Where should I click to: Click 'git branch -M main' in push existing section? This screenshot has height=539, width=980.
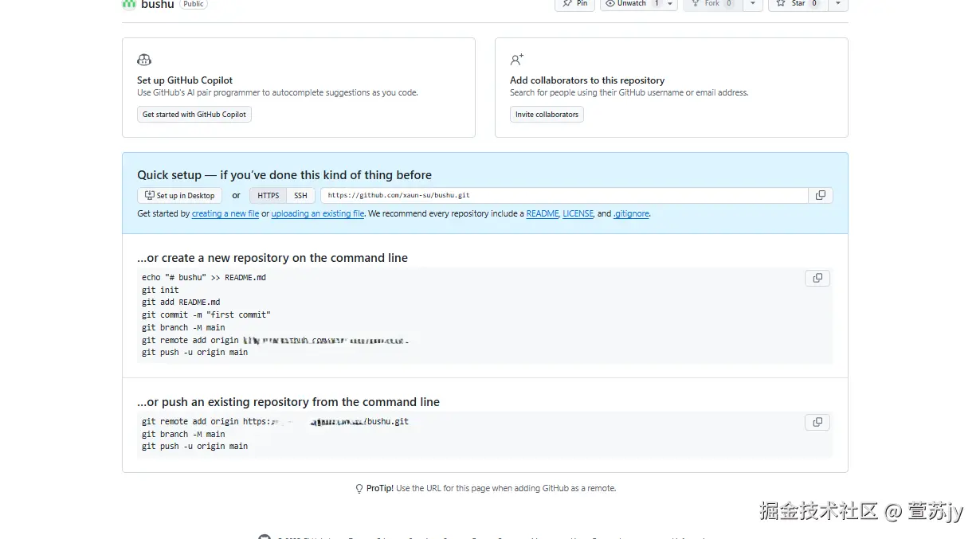click(x=184, y=435)
